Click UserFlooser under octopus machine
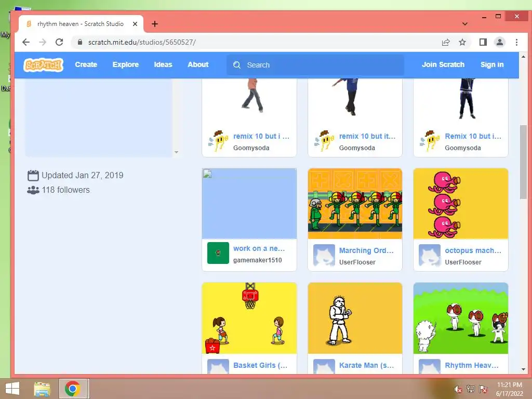 point(463,262)
